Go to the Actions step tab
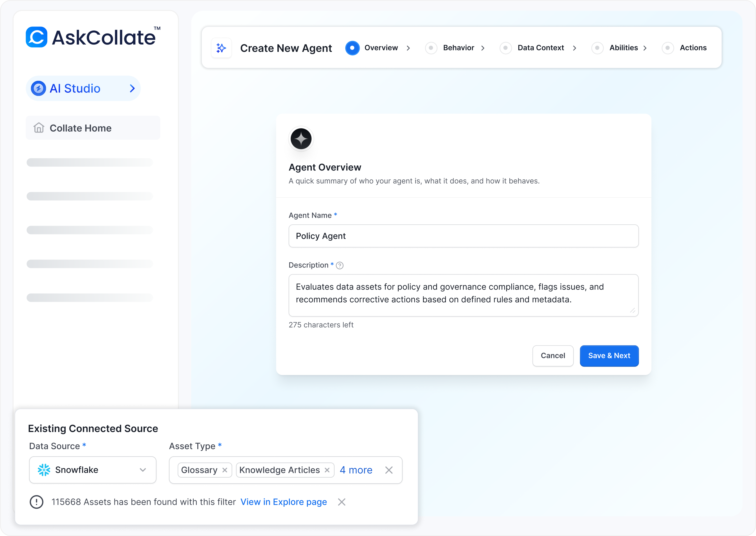Image resolution: width=756 pixels, height=536 pixels. click(693, 48)
